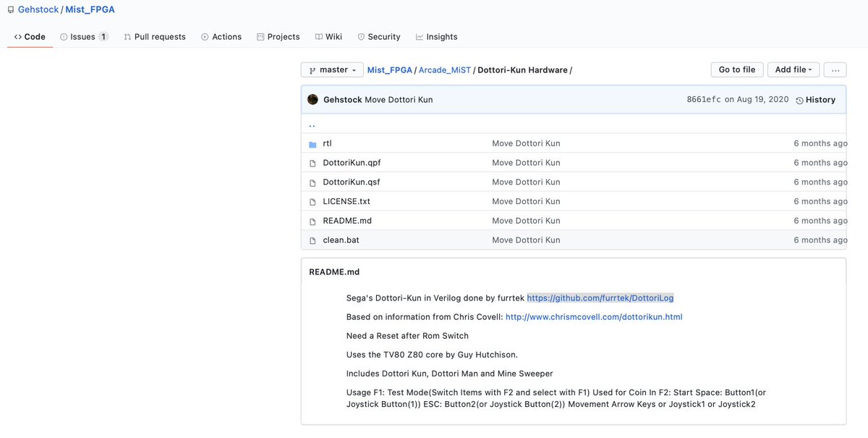Image resolution: width=868 pixels, height=438 pixels.
Task: Click the Go to file button
Action: (736, 70)
